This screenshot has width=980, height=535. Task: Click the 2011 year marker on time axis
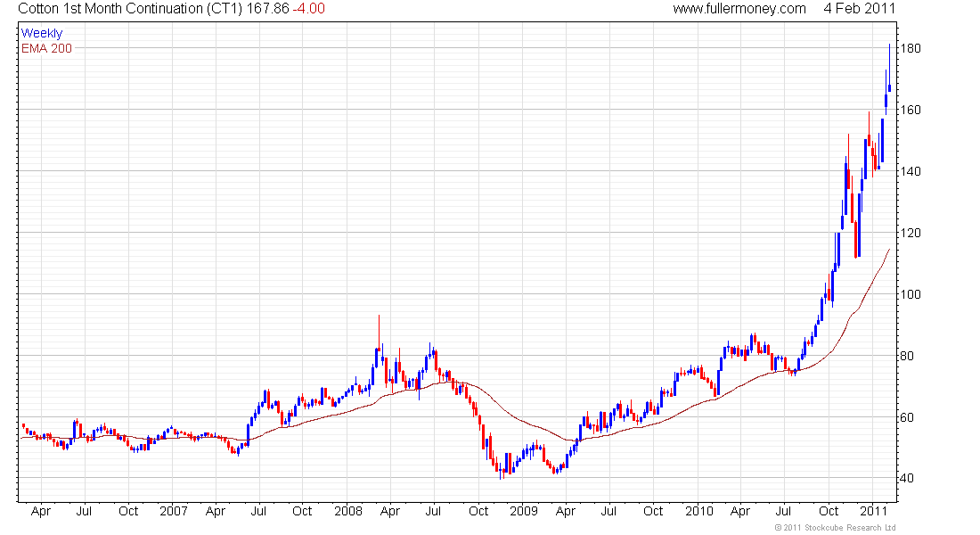click(873, 512)
